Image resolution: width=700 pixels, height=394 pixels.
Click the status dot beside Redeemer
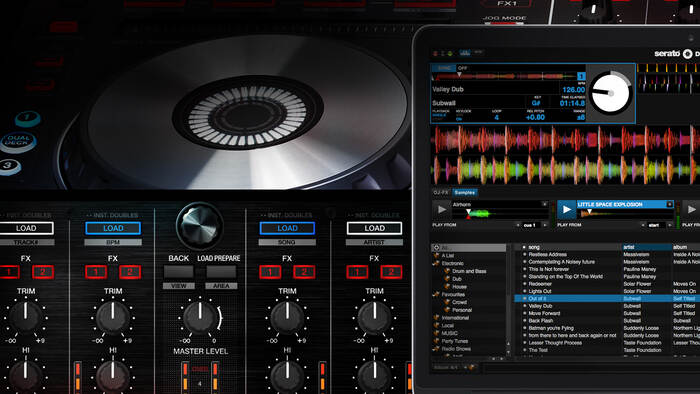(x=524, y=284)
